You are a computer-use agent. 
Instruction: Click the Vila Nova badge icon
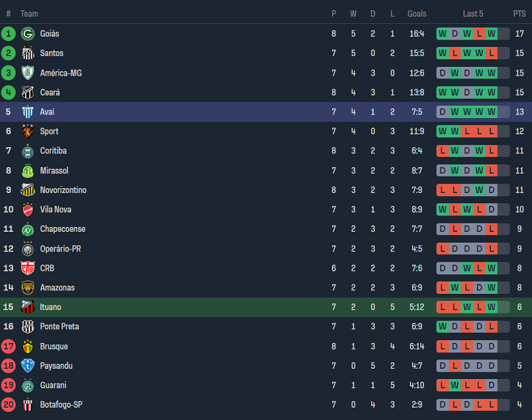point(27,209)
